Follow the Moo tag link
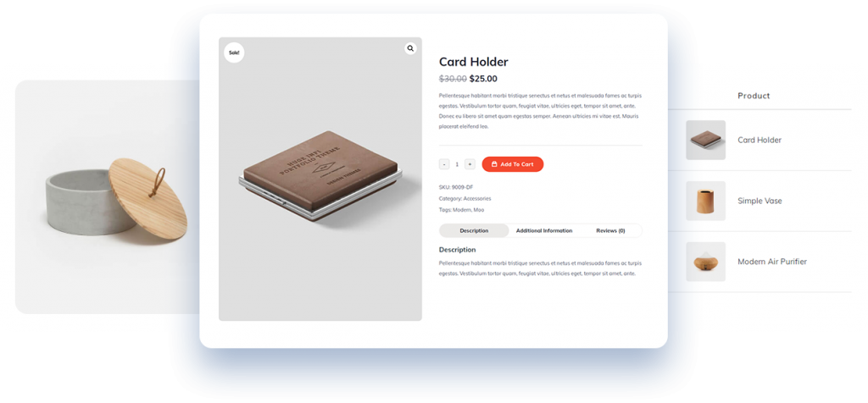The width and height of the screenshot is (868, 403). coord(479,210)
